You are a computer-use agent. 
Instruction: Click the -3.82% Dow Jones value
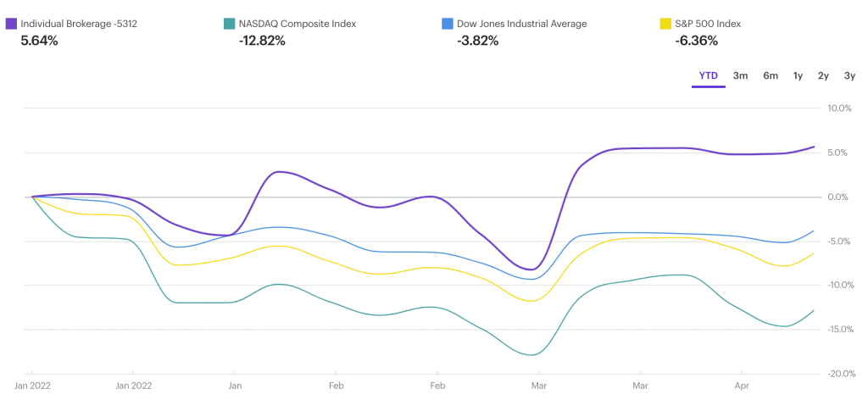click(x=476, y=40)
